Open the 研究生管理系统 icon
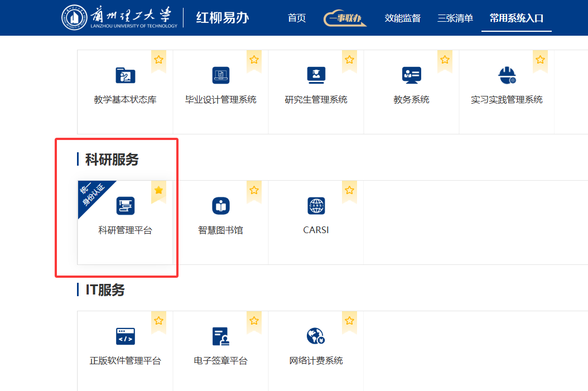Viewport: 588px width, 391px height. coord(316,75)
